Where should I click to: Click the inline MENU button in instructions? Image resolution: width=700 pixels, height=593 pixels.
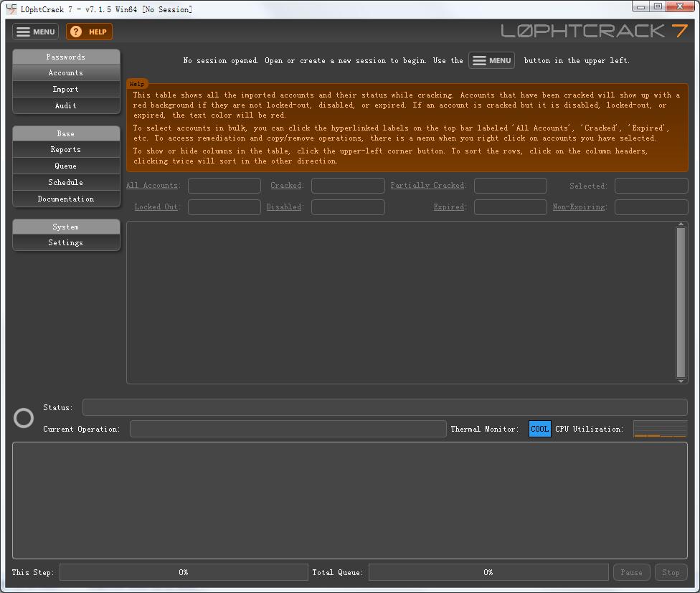coord(491,61)
